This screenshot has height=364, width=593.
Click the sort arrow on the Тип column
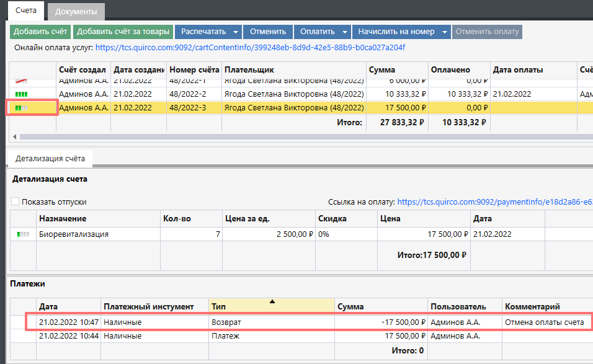272,301
